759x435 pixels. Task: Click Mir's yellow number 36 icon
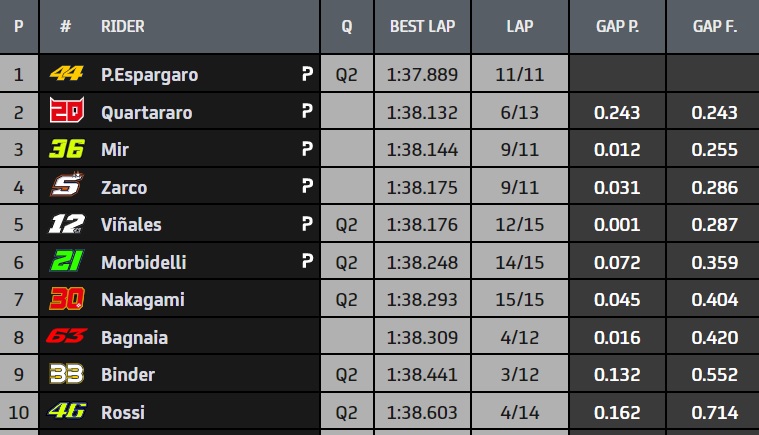(66, 150)
